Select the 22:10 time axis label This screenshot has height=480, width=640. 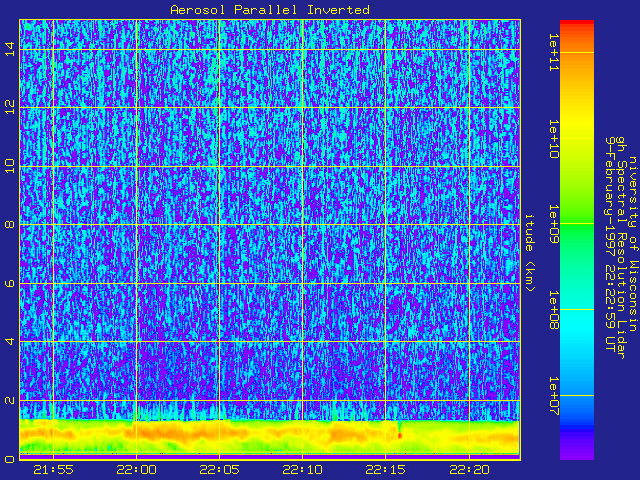(302, 470)
